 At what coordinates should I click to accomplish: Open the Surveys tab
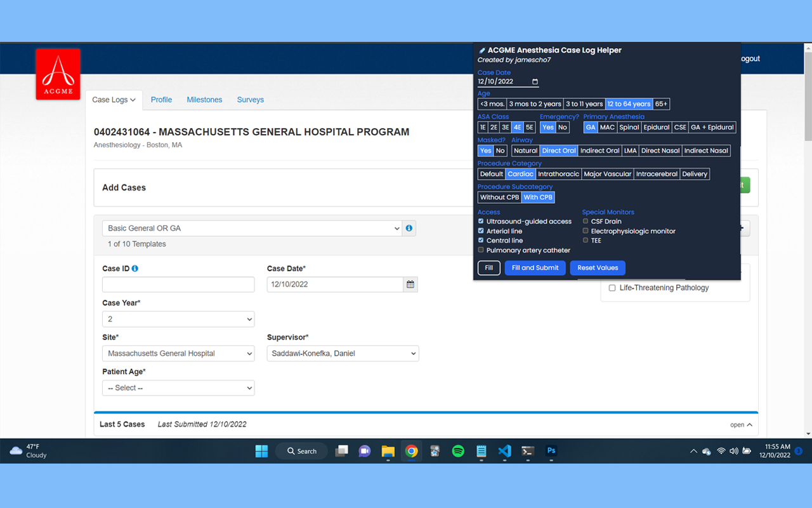[x=250, y=100]
